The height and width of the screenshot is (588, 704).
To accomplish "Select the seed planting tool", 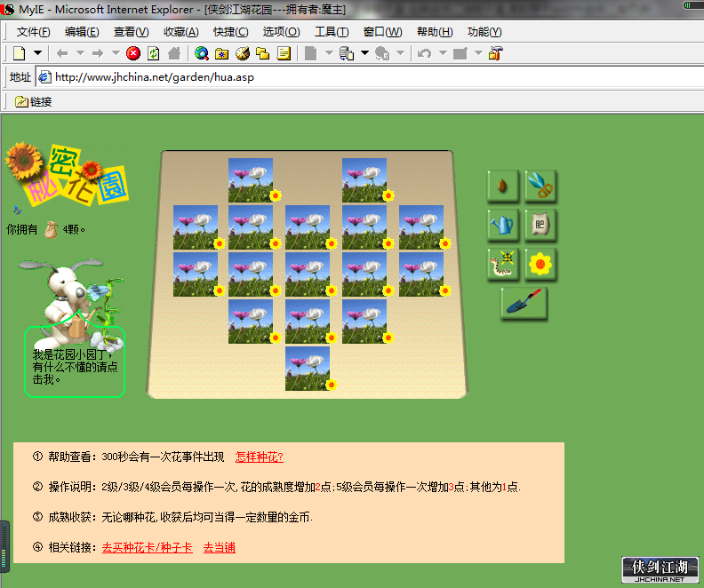I will click(x=503, y=186).
